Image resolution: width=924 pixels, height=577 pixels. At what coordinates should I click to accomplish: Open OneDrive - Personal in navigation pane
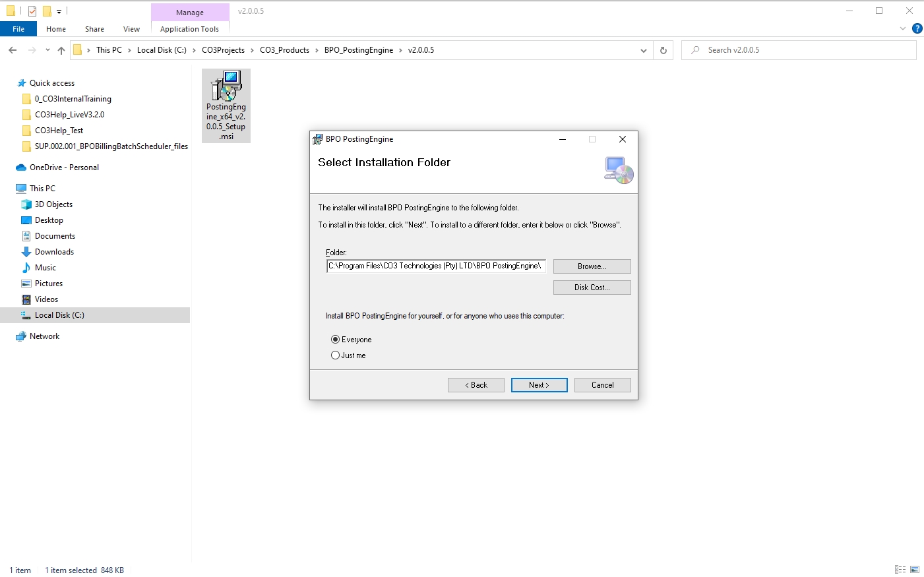pos(64,167)
